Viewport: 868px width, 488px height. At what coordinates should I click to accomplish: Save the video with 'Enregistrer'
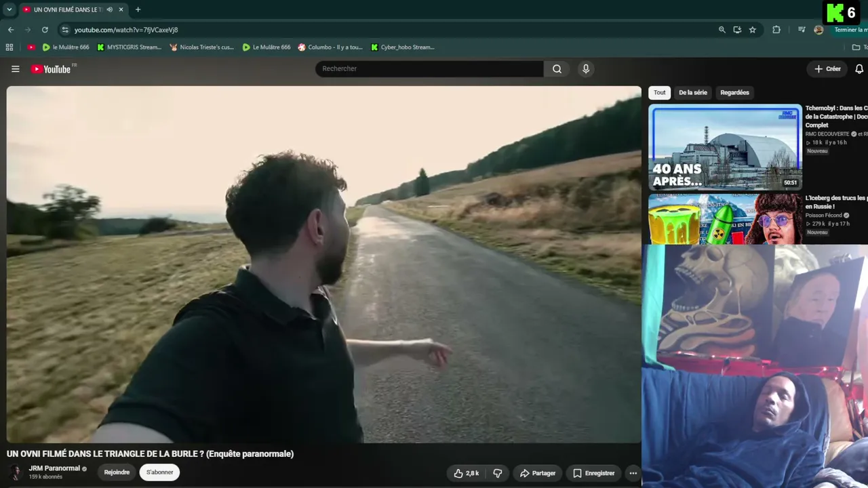[593, 473]
